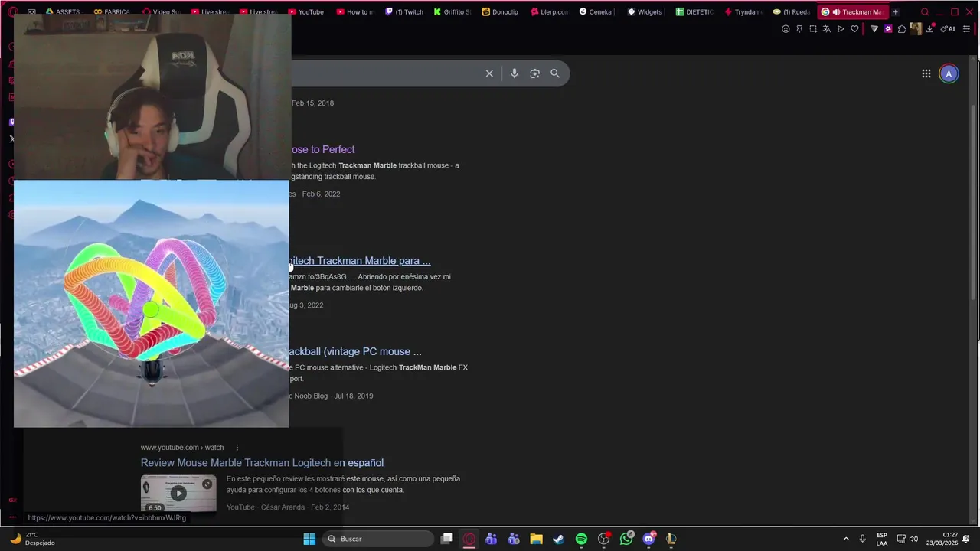Screen dimensions: 980x551
Task: Open 'Trackball (vintage PC mouse ...' result
Action: click(x=355, y=352)
